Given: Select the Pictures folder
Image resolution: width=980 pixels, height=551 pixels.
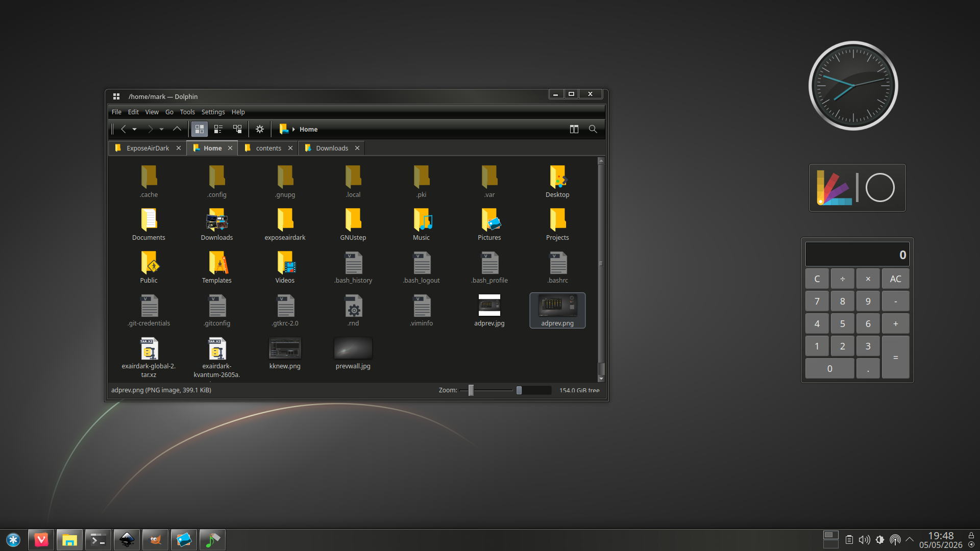Looking at the screenshot, I should [489, 224].
